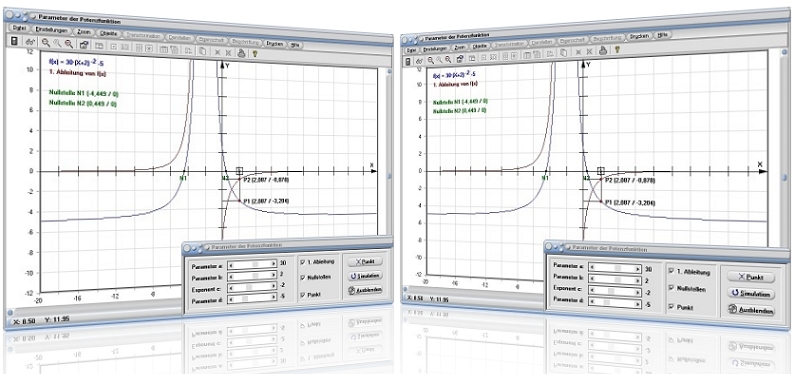The image size is (794, 374).
Task: Click binoculars icon in right window toolbar
Action: click(419, 61)
